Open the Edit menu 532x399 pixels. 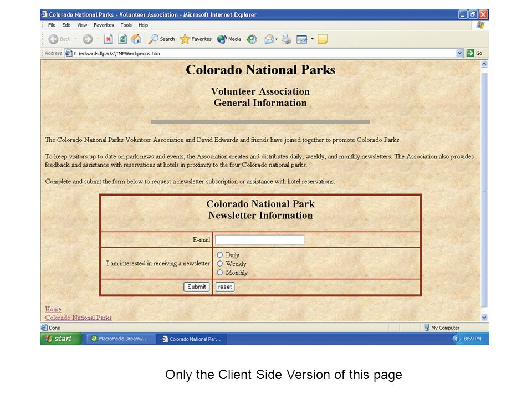[x=66, y=25]
